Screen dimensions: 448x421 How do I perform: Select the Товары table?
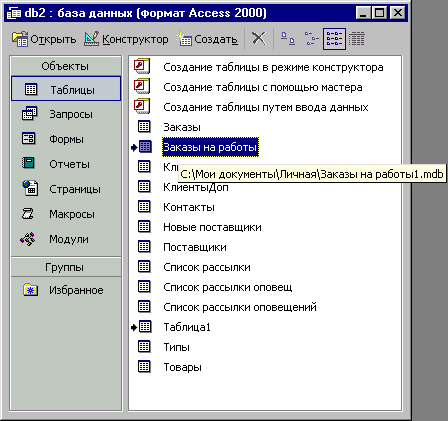click(182, 367)
